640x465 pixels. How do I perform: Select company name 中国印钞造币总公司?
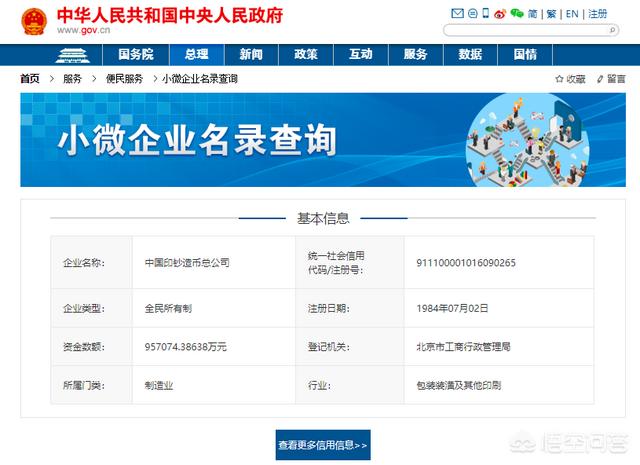pos(187,263)
